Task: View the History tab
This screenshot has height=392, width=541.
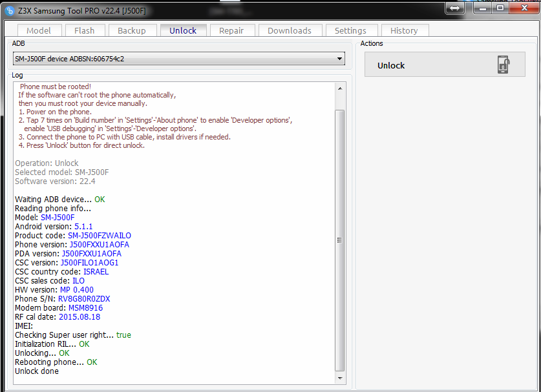Action: tap(404, 30)
